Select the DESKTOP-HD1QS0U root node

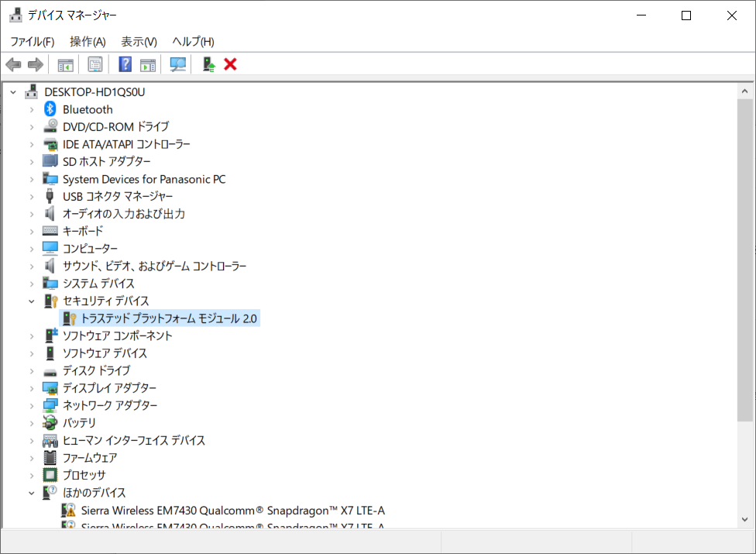tap(94, 91)
